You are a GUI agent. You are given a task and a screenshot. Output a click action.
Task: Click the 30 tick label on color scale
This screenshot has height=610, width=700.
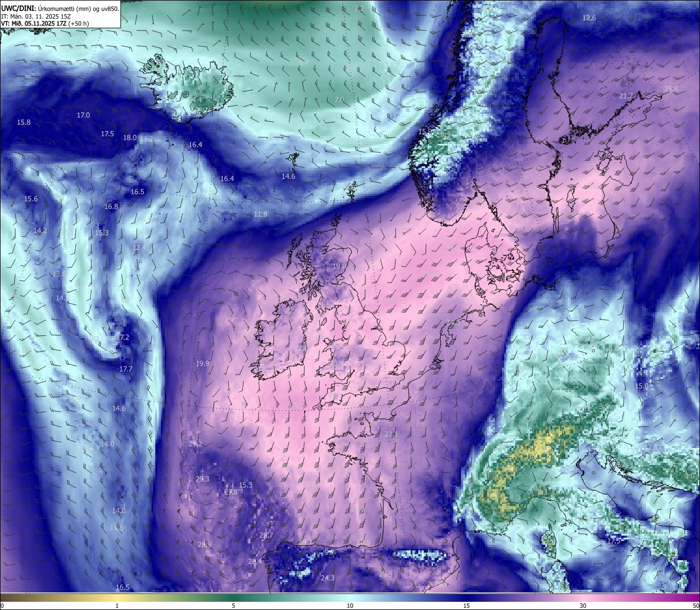[x=583, y=606]
